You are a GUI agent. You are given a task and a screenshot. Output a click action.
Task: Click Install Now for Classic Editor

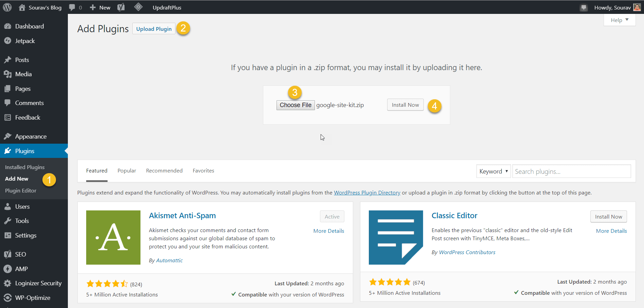(x=608, y=217)
